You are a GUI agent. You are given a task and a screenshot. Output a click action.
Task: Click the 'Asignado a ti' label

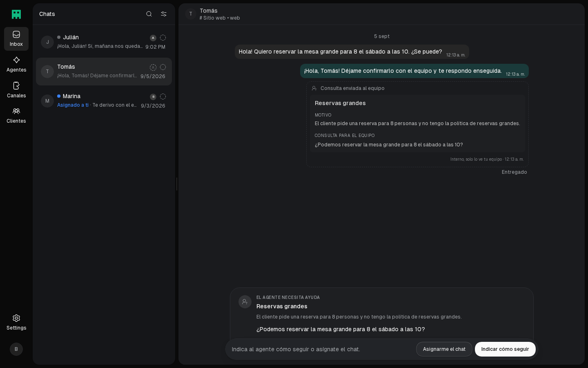pyautogui.click(x=73, y=105)
